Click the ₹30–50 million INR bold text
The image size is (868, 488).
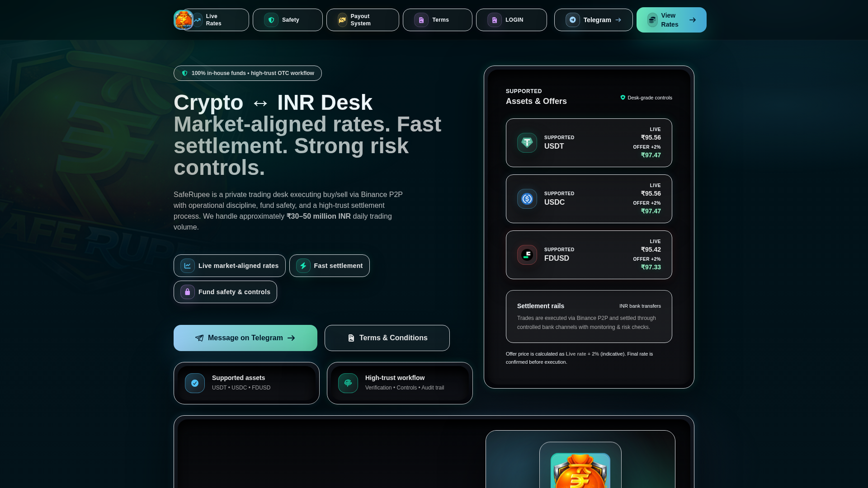click(x=319, y=216)
